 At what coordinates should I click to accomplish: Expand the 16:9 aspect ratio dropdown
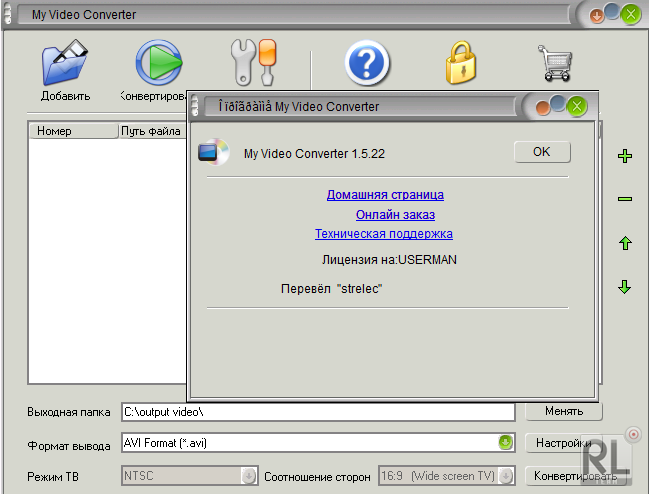tap(506, 477)
